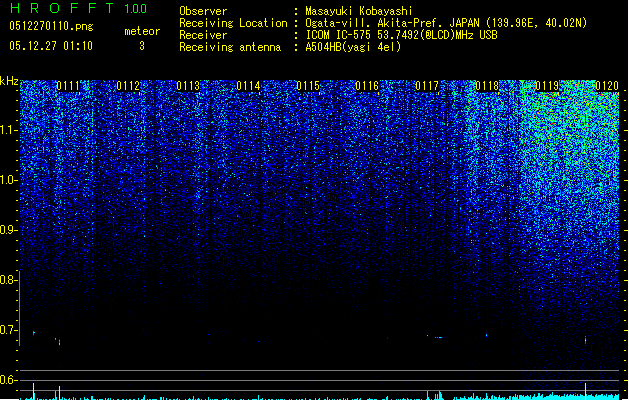Click the 0113 time marker

(x=188, y=86)
